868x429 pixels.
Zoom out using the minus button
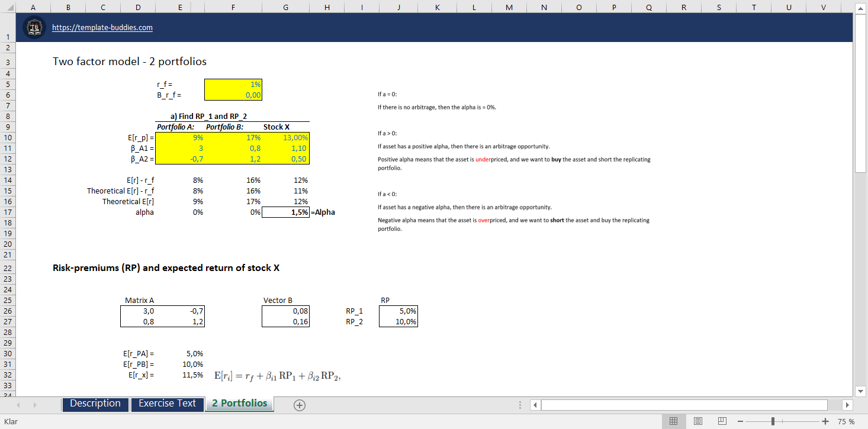click(x=740, y=421)
